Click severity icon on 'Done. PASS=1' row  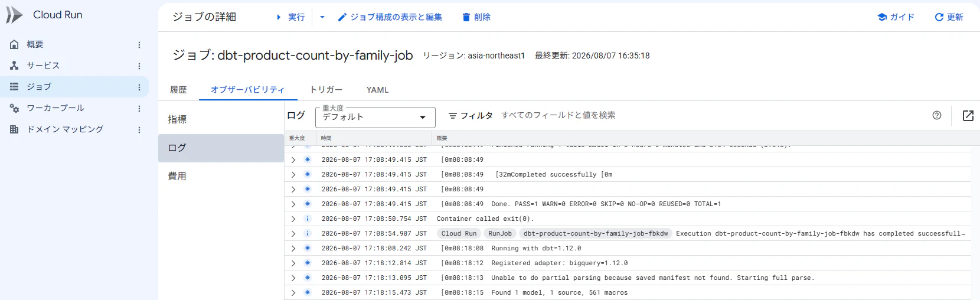[x=308, y=204]
